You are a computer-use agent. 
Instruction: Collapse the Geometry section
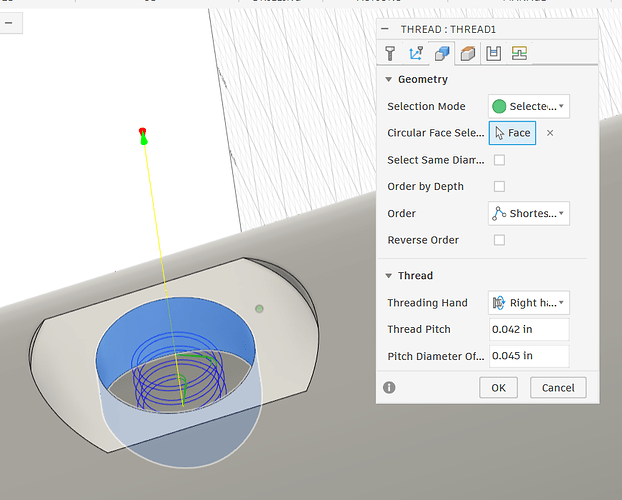pyautogui.click(x=388, y=79)
